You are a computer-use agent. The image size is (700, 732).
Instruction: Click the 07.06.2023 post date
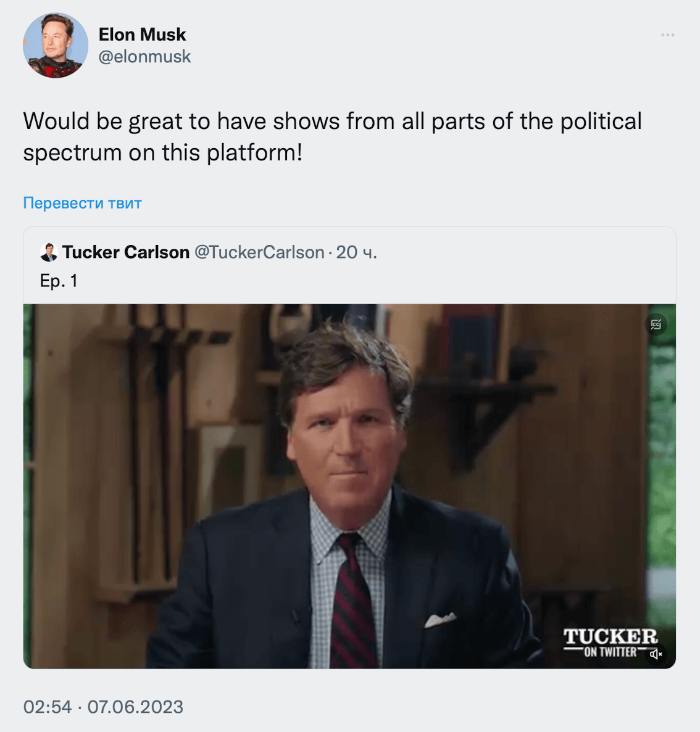click(135, 707)
